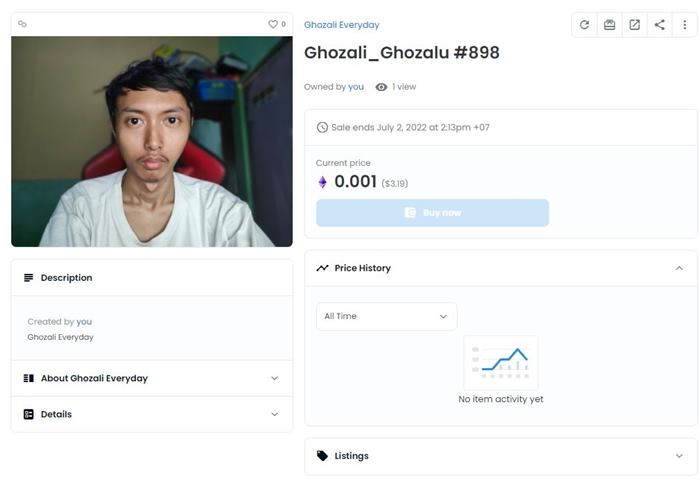Click the refresh metadata icon

click(584, 25)
